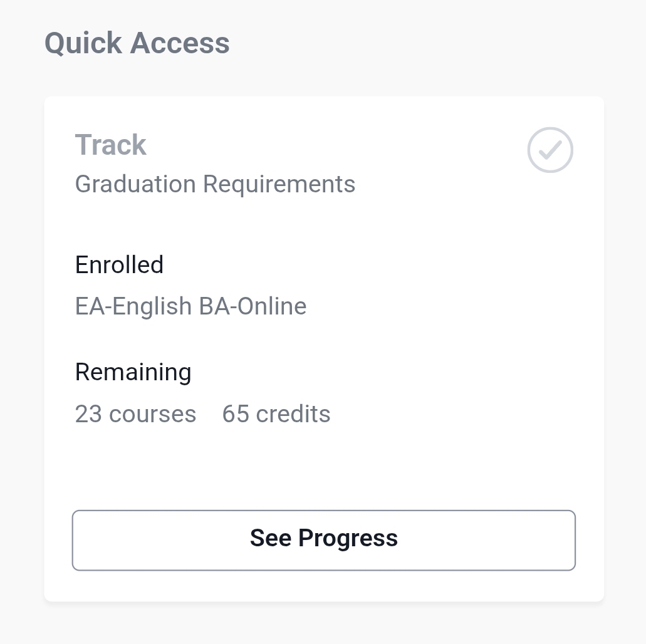
Task: Click BA-Online portion of enrolled program
Action: coord(253,306)
